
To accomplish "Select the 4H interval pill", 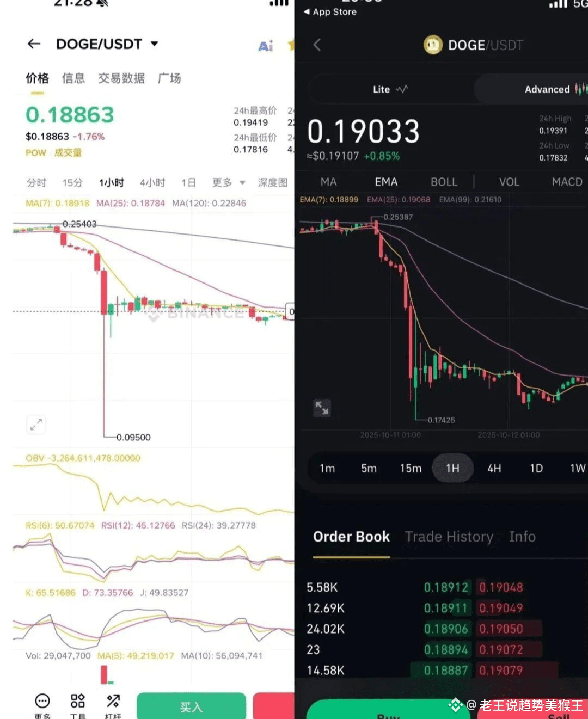I will (x=494, y=468).
